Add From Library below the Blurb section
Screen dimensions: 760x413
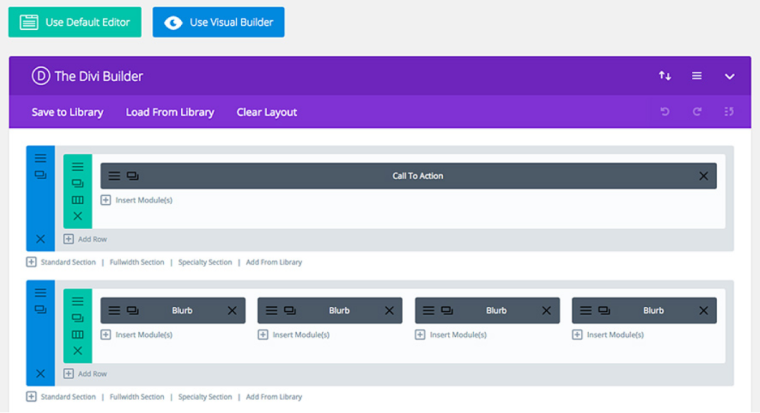click(x=274, y=397)
